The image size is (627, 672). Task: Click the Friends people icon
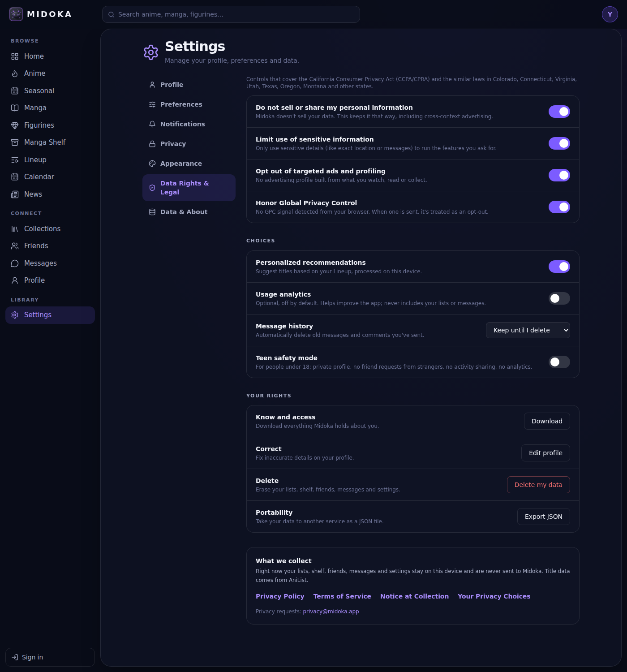15,246
